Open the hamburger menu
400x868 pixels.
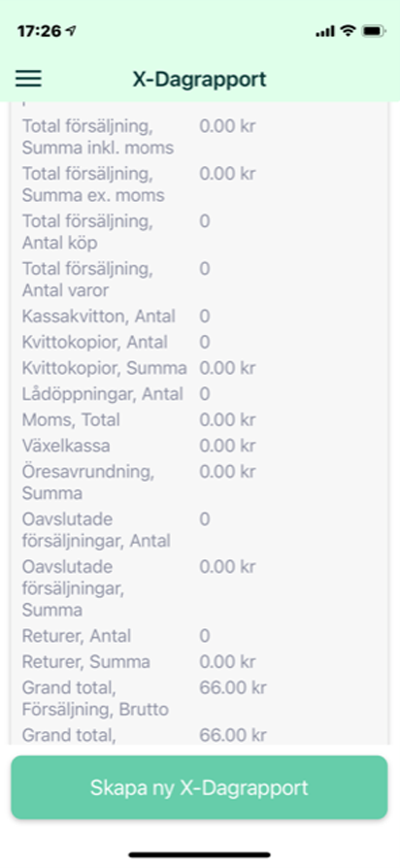[x=28, y=79]
